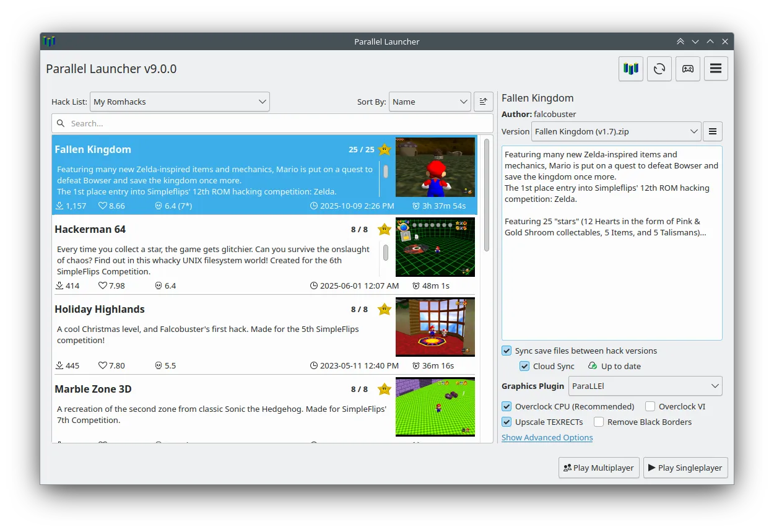Viewport: 774px width, 532px height.
Task: Click the hack list vertical scrollbar
Action: click(x=487, y=195)
